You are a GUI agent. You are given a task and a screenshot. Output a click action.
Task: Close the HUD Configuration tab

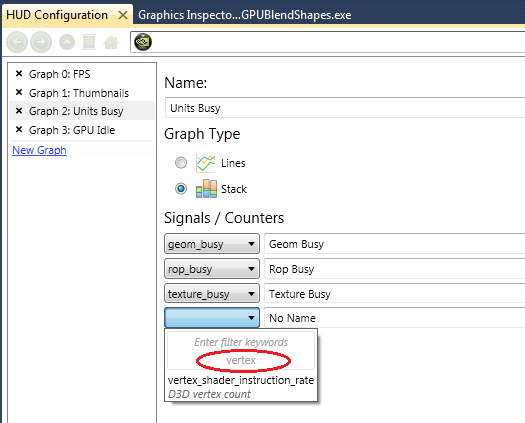click(x=123, y=15)
